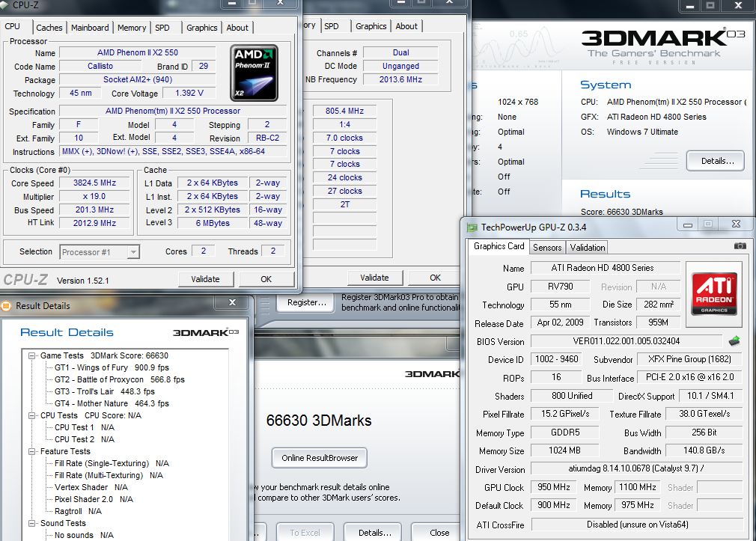Select the CPU Test 2 row
756x541 pixels.
[x=85, y=440]
